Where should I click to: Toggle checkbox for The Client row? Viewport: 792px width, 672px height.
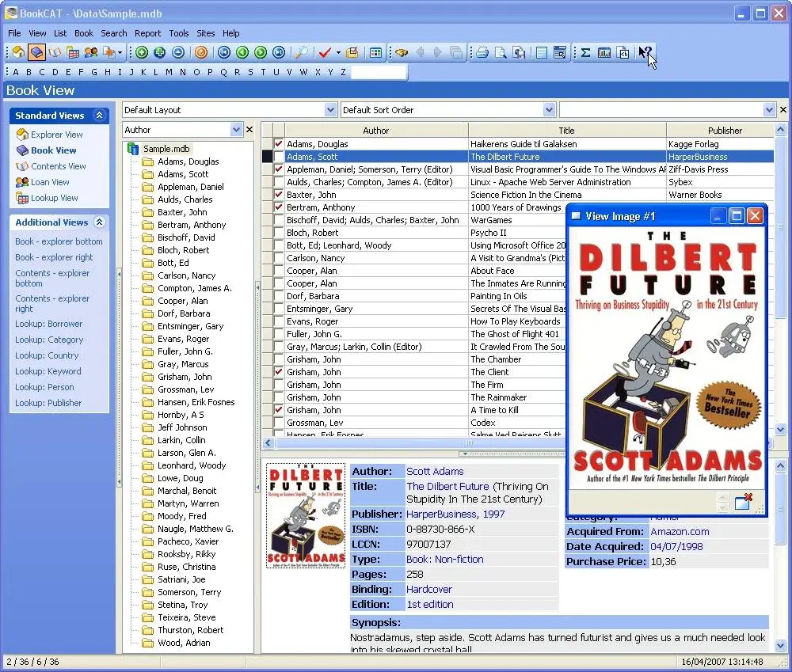(278, 372)
